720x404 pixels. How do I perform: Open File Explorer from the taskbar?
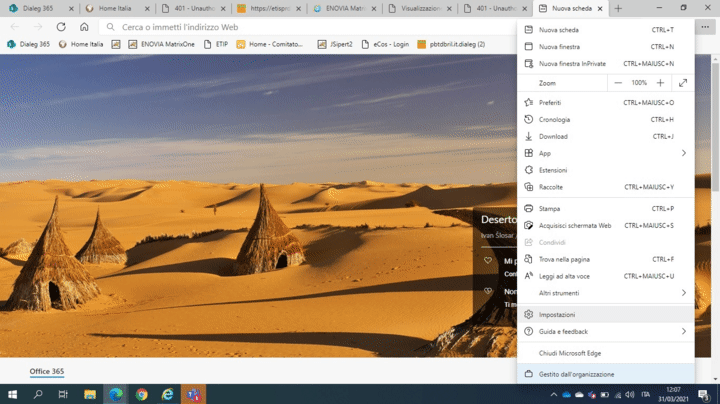pyautogui.click(x=90, y=394)
